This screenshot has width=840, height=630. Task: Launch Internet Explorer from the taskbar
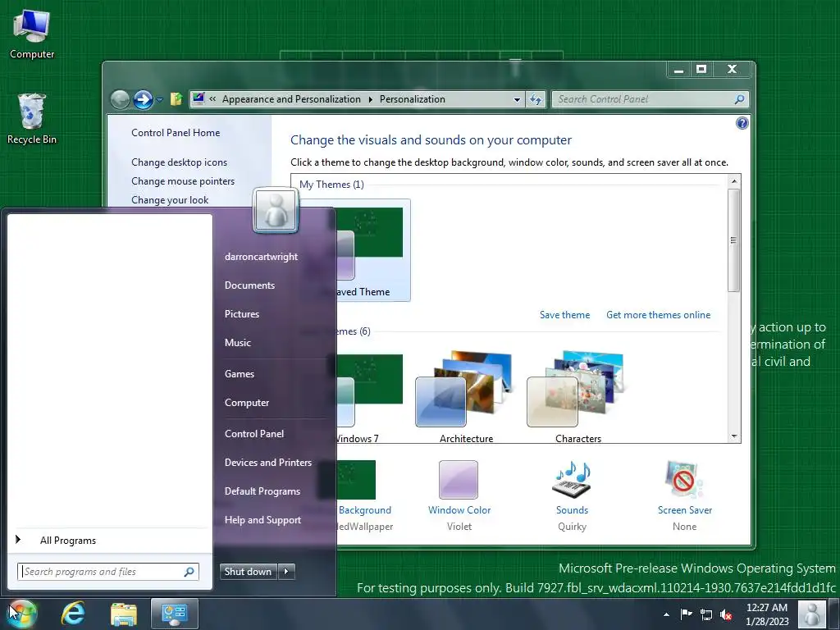pyautogui.click(x=73, y=614)
